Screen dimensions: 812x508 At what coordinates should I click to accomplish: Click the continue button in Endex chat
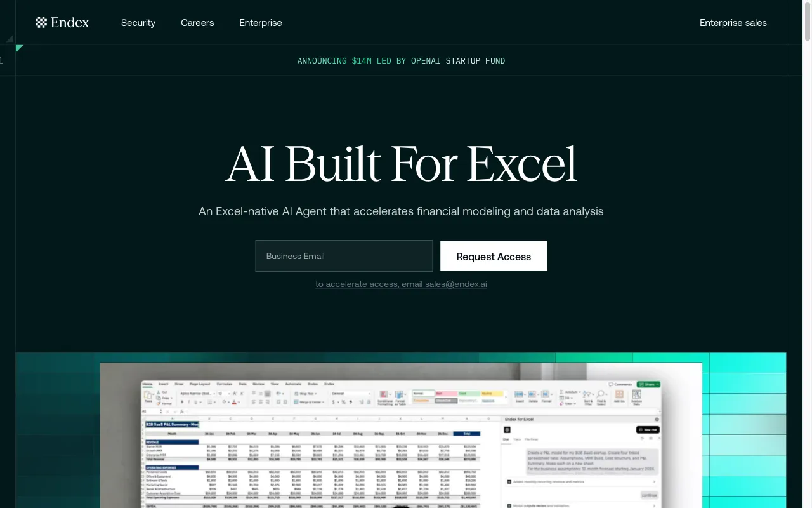649,495
